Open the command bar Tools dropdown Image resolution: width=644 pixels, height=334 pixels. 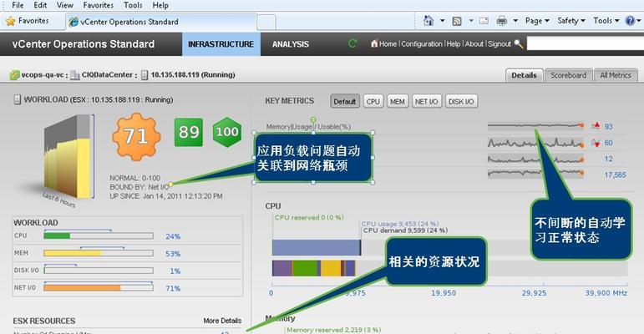[606, 21]
